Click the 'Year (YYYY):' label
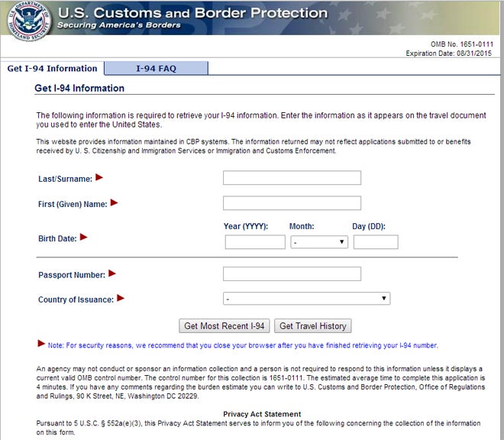Image resolution: width=504 pixels, height=440 pixels. [x=246, y=226]
